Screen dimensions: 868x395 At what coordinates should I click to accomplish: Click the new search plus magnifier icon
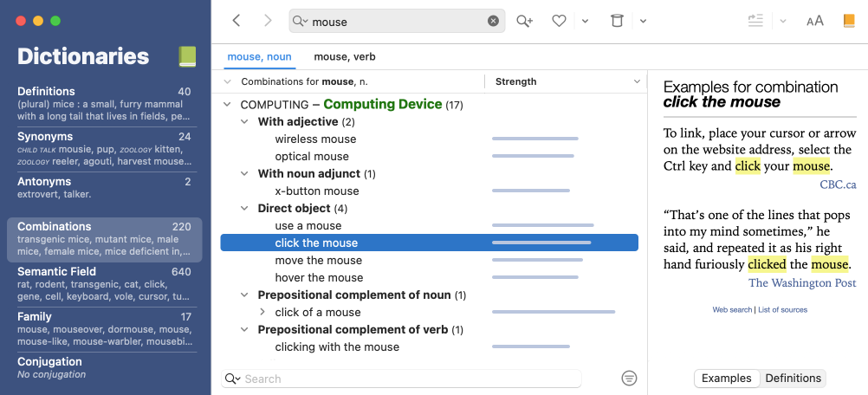[524, 21]
